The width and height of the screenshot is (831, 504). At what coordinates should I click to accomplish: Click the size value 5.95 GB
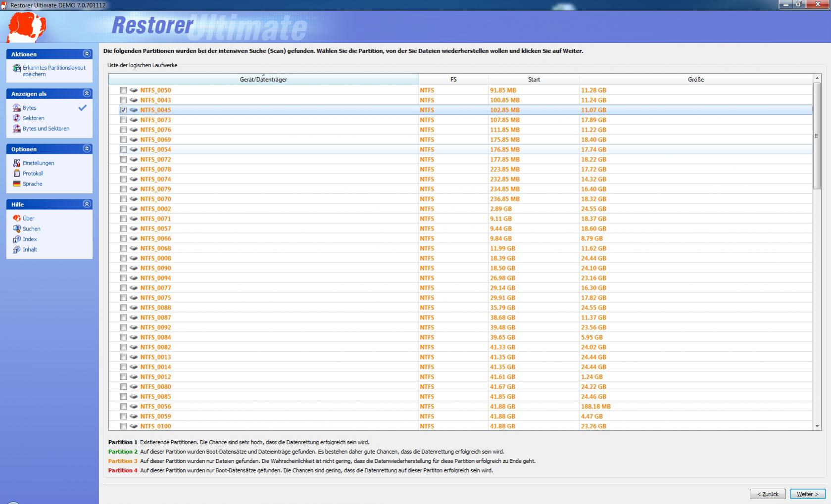point(592,337)
